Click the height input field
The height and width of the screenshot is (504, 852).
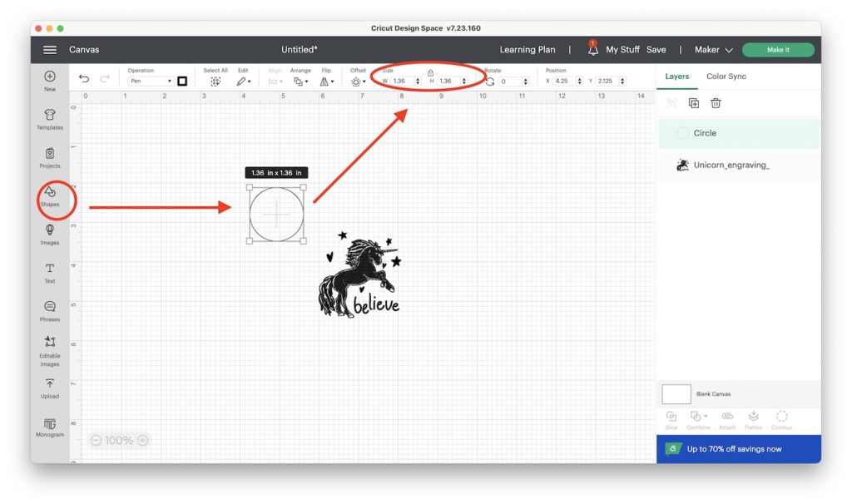(448, 81)
